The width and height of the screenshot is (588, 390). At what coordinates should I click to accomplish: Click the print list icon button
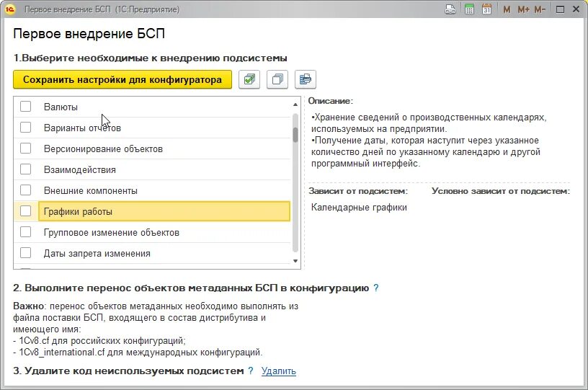(306, 79)
